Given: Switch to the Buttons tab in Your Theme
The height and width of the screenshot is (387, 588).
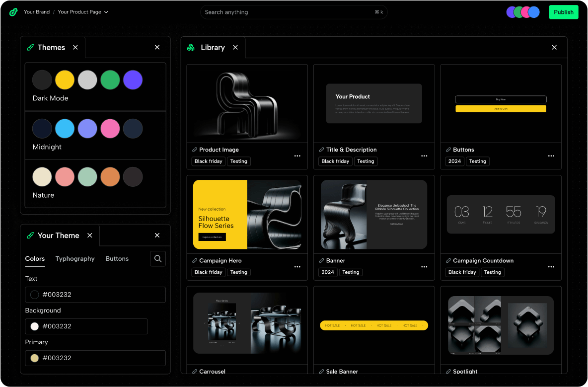Looking at the screenshot, I should [117, 259].
